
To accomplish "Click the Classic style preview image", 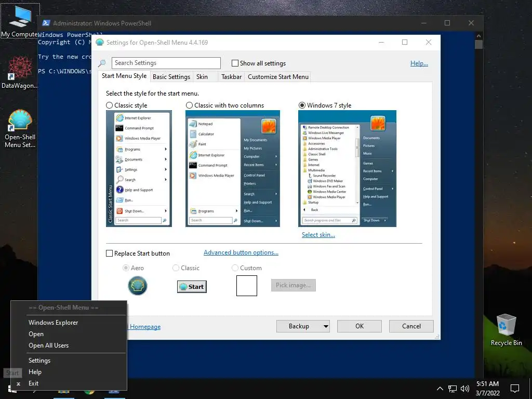I will tap(139, 169).
